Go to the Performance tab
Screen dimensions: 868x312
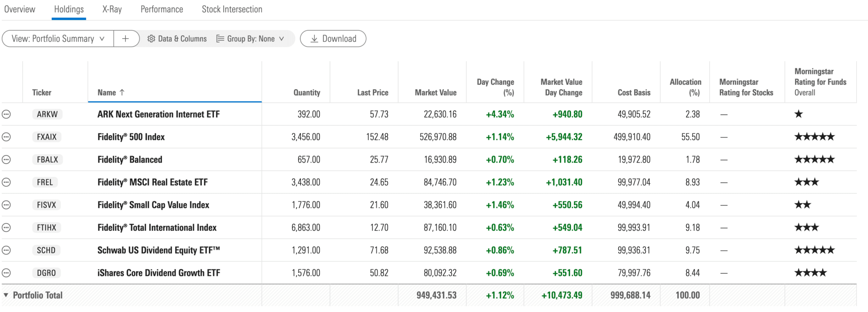162,9
